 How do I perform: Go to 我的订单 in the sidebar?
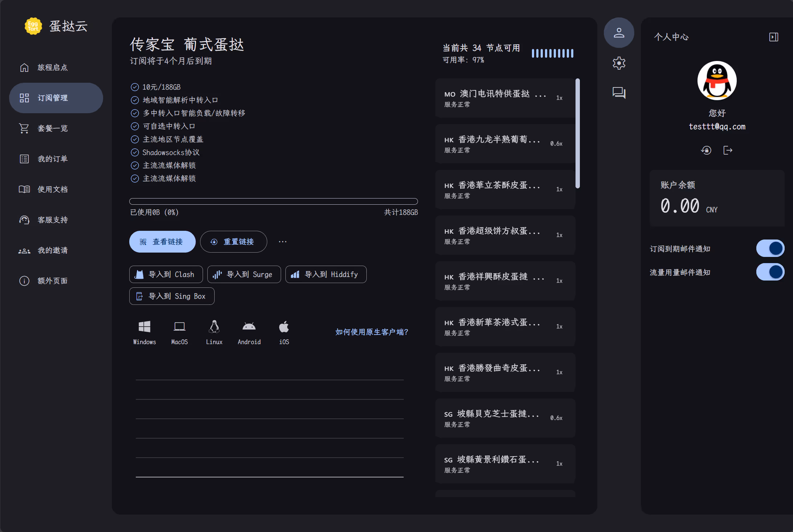pyautogui.click(x=53, y=159)
